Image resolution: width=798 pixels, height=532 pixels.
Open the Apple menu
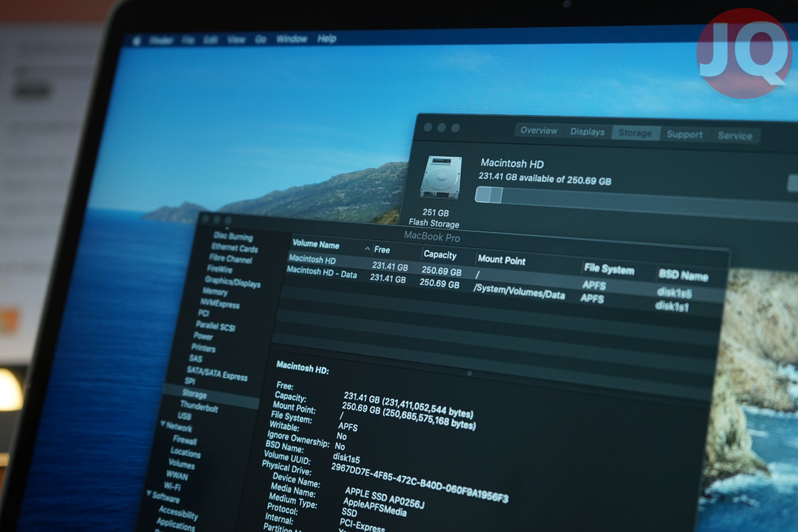tap(137, 41)
